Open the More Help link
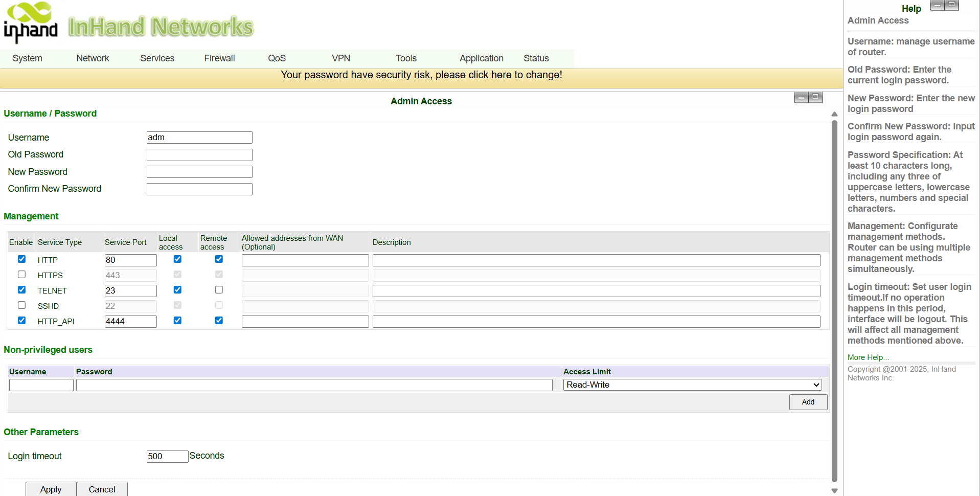Viewport: 980px width, 496px height. tap(868, 357)
